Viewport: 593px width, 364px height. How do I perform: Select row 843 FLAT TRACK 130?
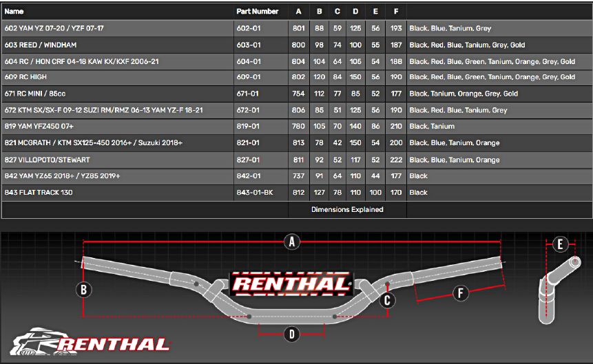(x=297, y=193)
